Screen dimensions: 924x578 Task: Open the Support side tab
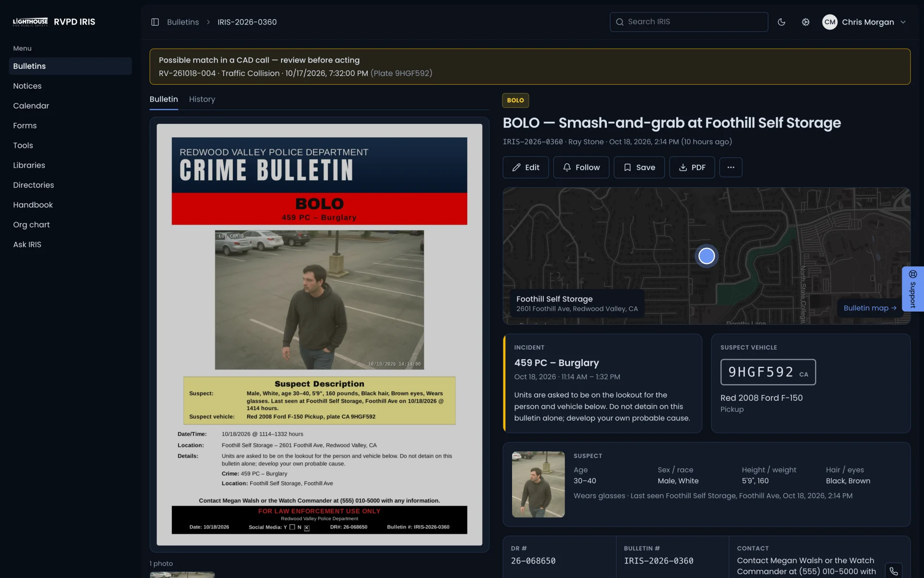tap(912, 289)
